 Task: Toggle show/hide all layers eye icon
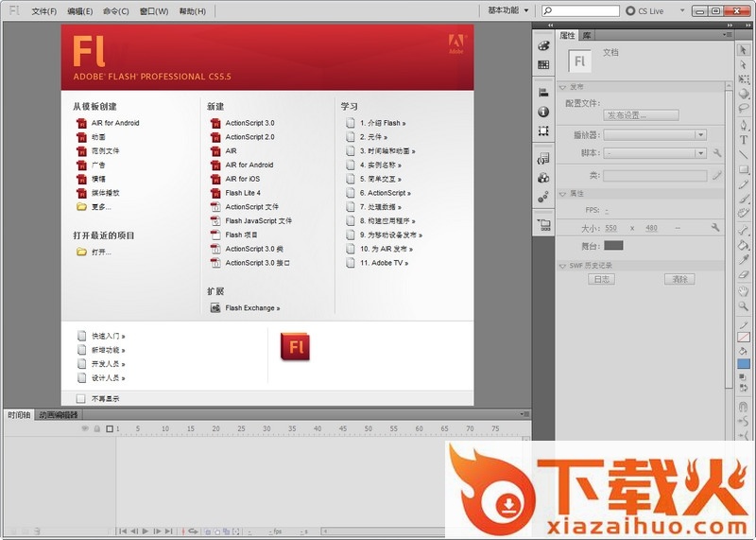85,428
